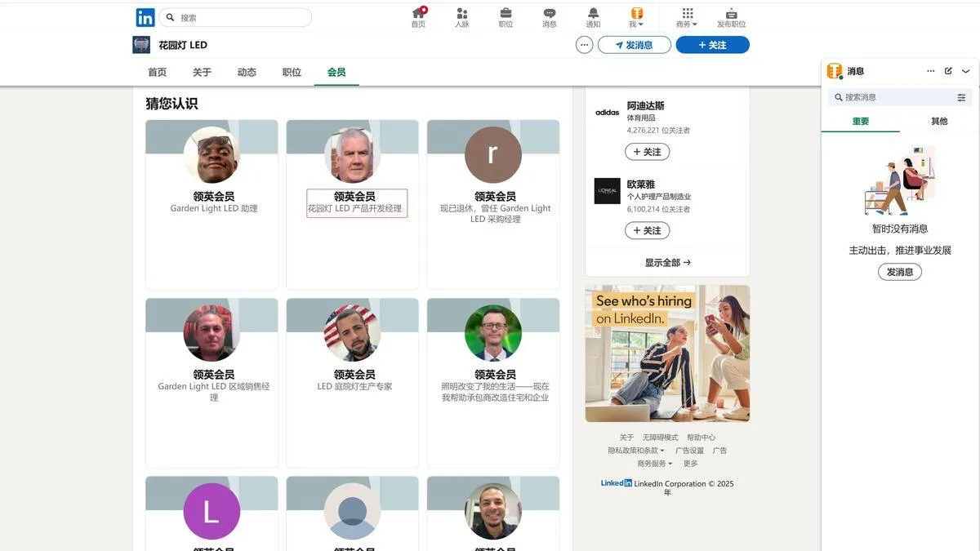Switch to the 职位 page tab

click(x=292, y=72)
